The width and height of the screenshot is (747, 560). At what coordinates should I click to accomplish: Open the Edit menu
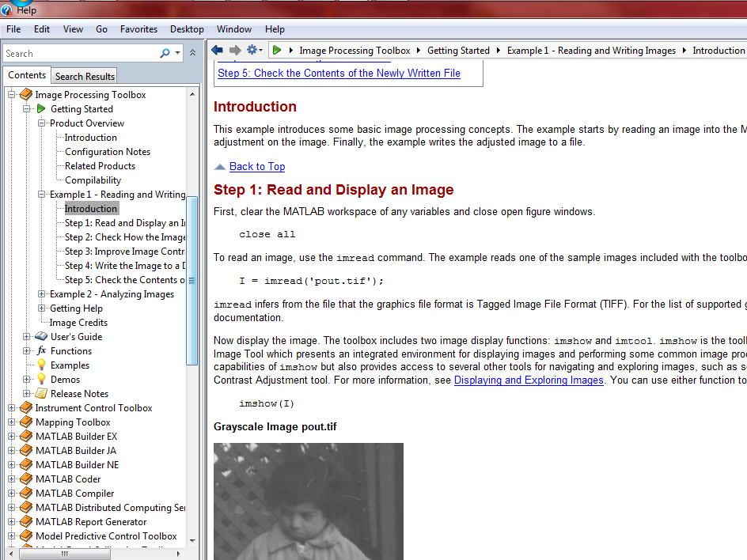point(42,29)
